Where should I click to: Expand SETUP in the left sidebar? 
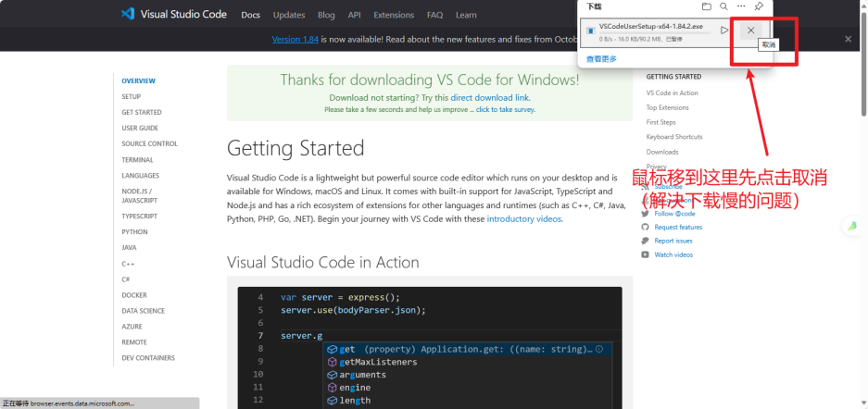click(x=132, y=97)
